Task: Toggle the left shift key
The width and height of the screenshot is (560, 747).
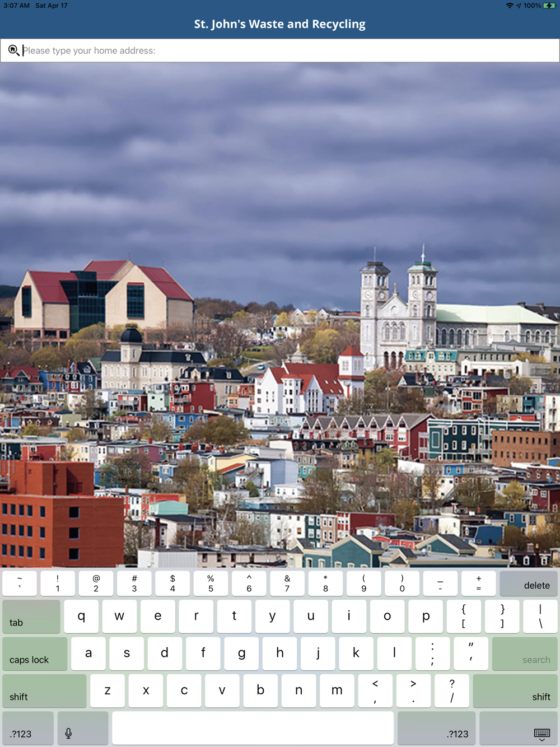Action: [44, 691]
